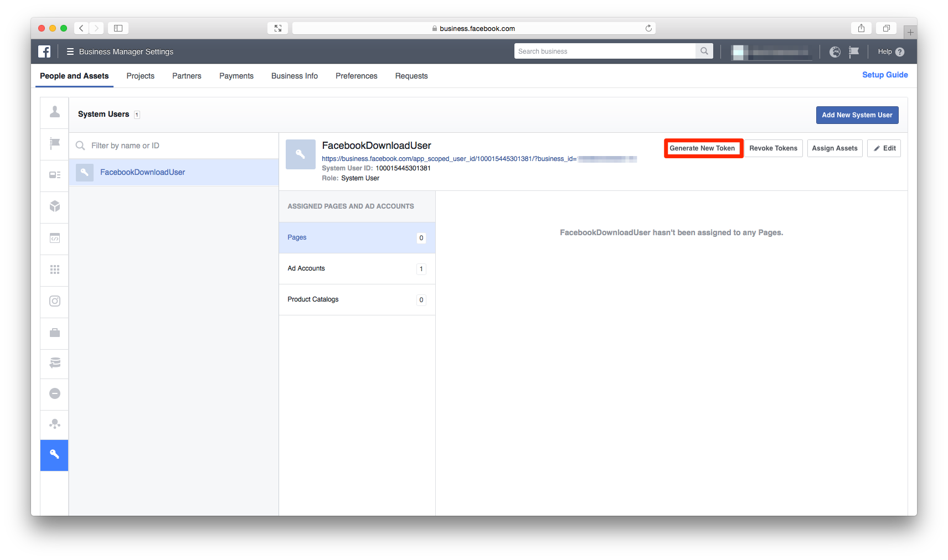
Task: Click the Safari full-screen expand button
Action: click(x=278, y=28)
